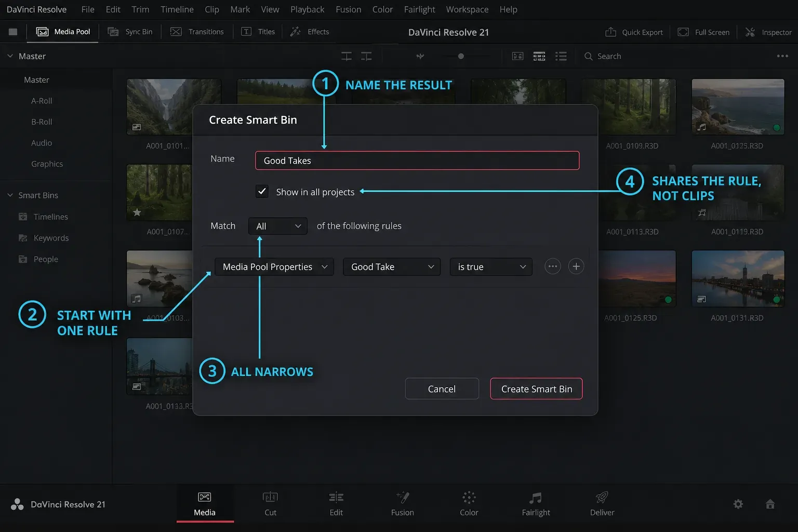Go to the Fusion page
This screenshot has width=798, height=532.
point(403,503)
